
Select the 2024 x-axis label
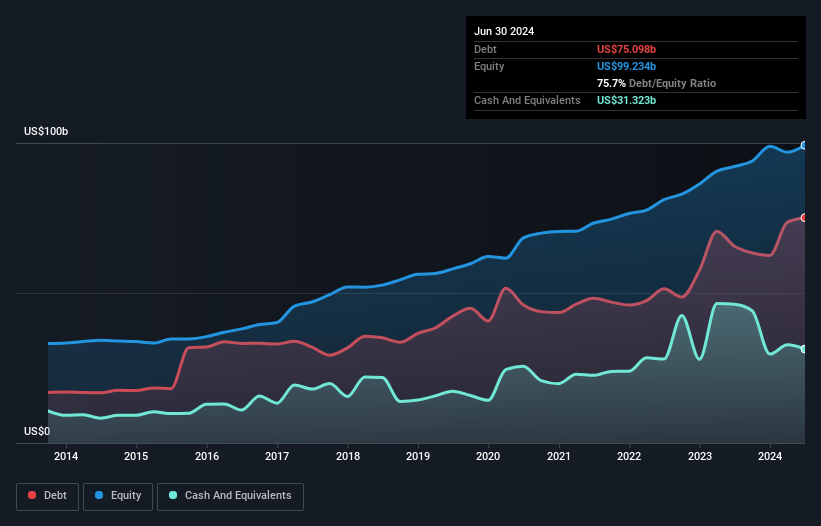pyautogui.click(x=770, y=456)
